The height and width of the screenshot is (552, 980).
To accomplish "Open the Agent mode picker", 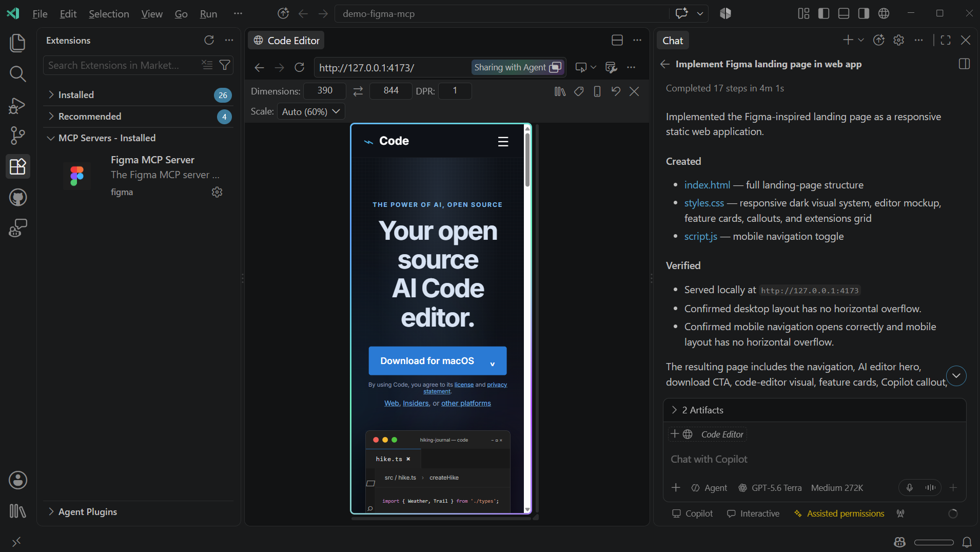I will click(709, 488).
